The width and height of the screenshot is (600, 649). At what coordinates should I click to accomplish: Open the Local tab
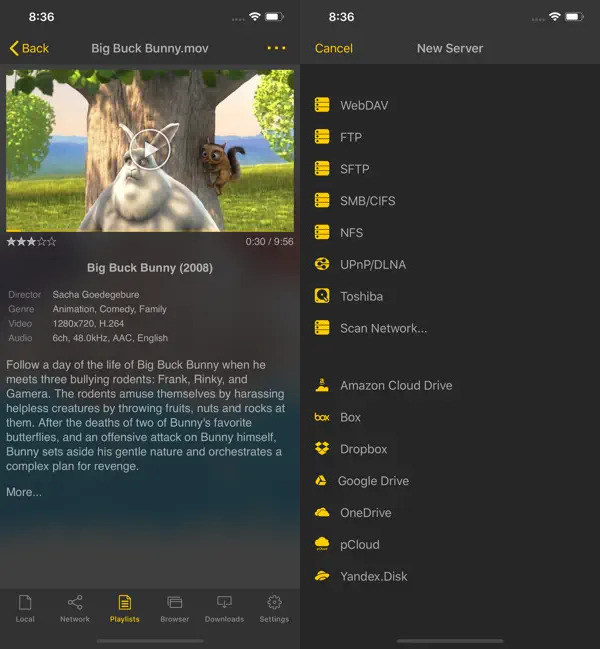coord(25,608)
